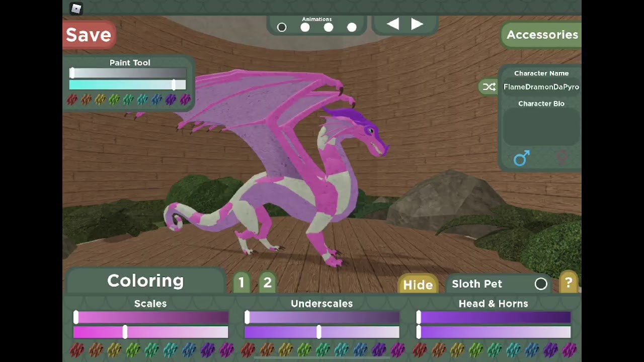Screen dimensions: 644x362
Task: Choose purple swatch under Scales
Action: pyautogui.click(x=208, y=349)
